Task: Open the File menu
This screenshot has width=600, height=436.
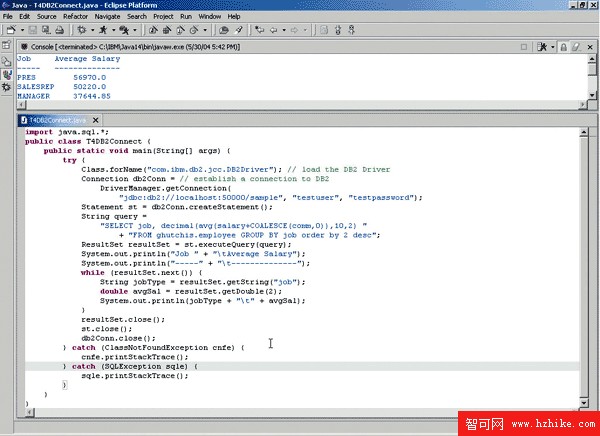Action: click(x=8, y=16)
